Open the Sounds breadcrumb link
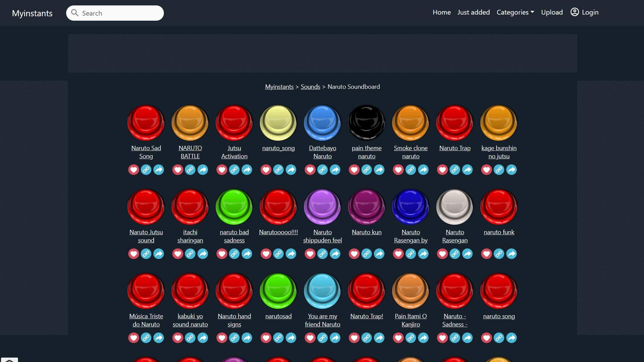 click(x=310, y=87)
